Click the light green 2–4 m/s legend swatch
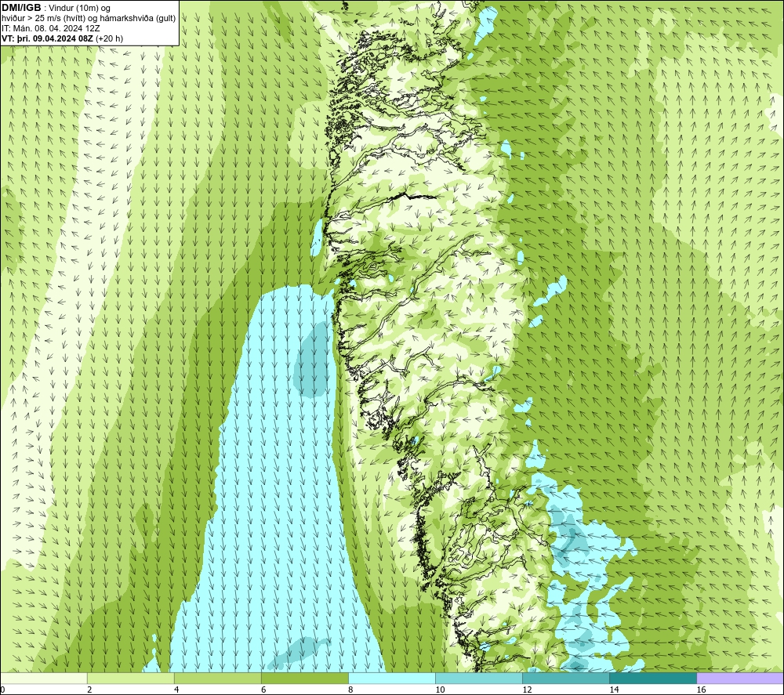This screenshot has height=695, width=784. (131, 678)
